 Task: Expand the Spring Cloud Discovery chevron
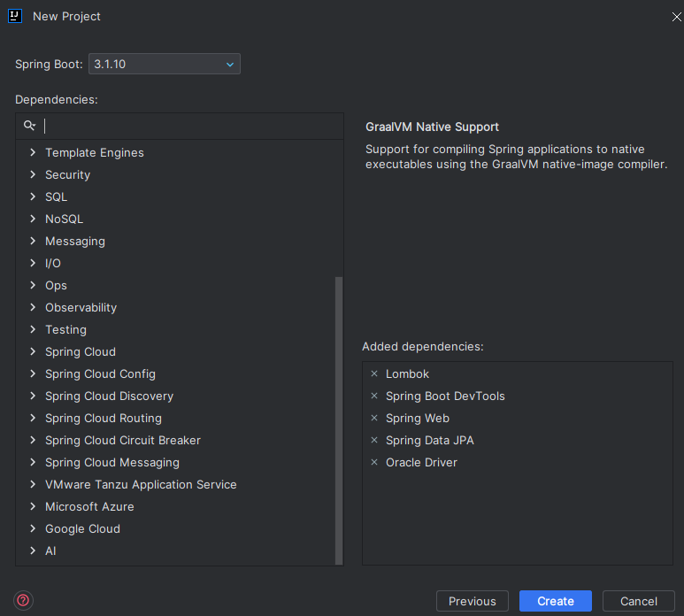(33, 396)
